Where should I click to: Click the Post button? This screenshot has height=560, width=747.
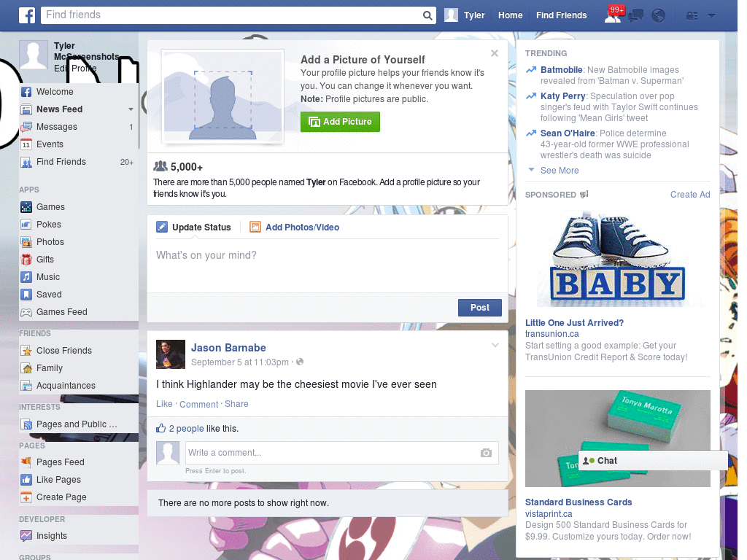(480, 308)
